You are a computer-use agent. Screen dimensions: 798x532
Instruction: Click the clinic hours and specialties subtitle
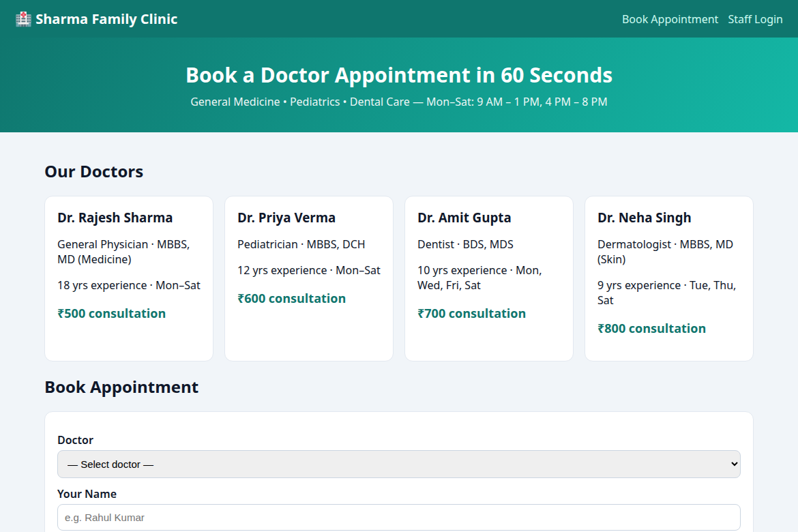coord(399,102)
